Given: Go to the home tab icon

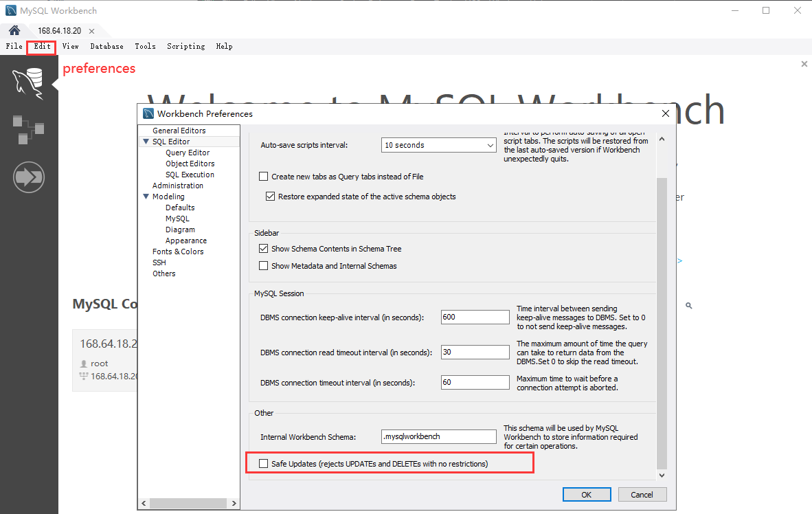Looking at the screenshot, I should pyautogui.click(x=14, y=30).
